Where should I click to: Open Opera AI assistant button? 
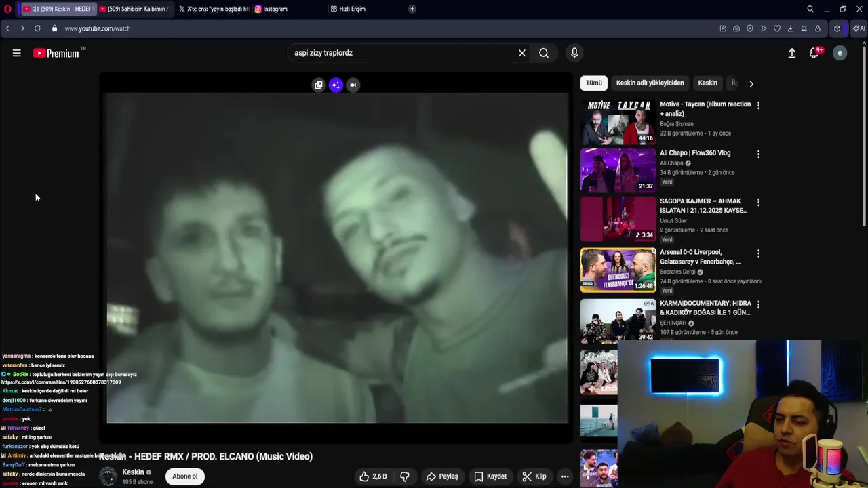tap(859, 28)
